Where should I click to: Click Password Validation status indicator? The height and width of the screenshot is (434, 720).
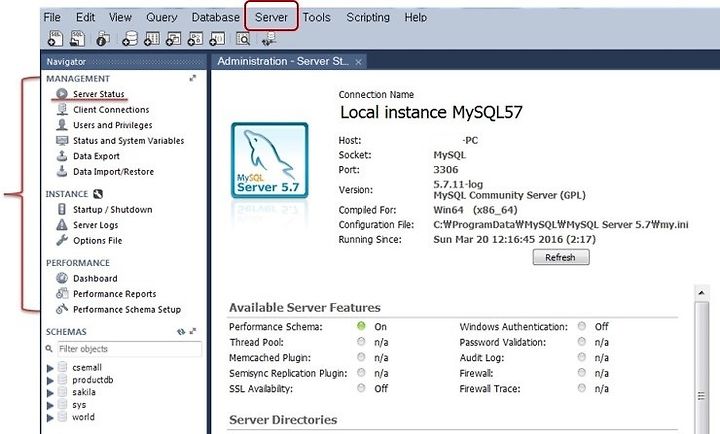[582, 342]
